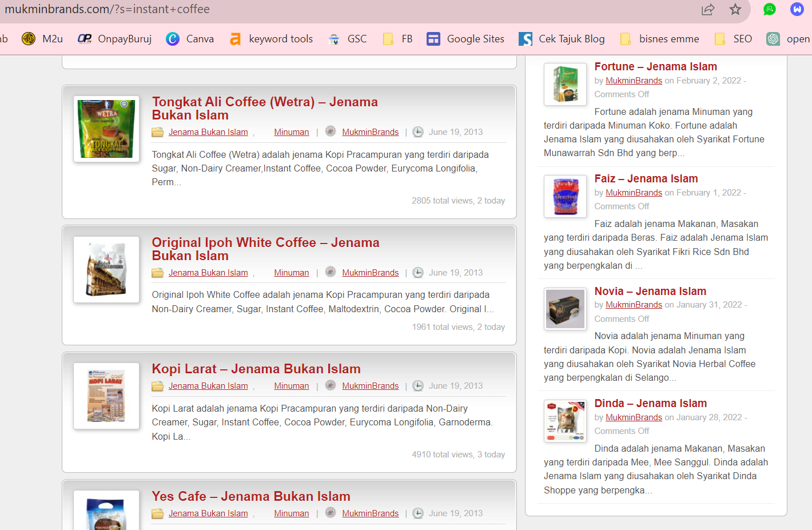The image size is (812, 530).
Task: Click MukminBrands author link under Dinda
Action: click(x=634, y=417)
